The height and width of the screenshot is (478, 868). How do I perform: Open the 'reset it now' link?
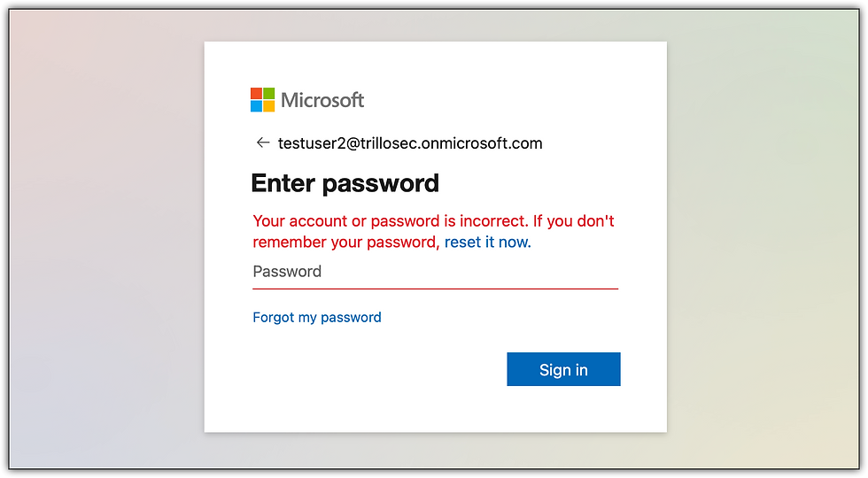(x=488, y=242)
